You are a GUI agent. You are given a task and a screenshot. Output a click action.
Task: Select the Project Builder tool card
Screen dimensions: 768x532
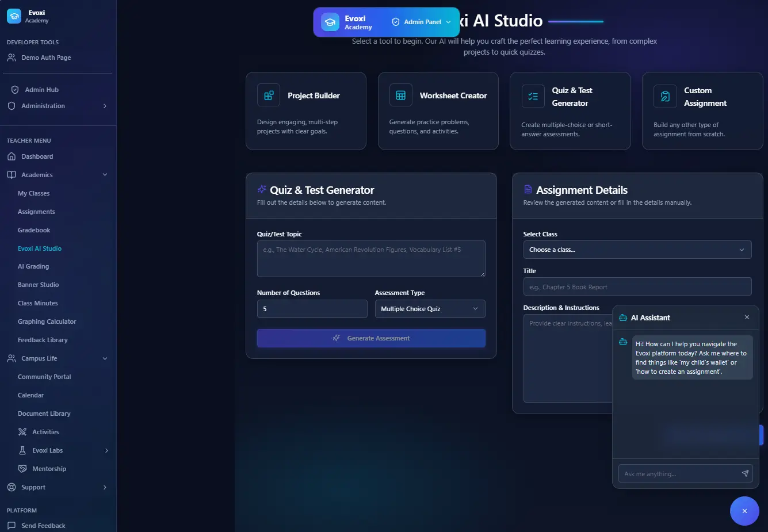click(x=306, y=111)
